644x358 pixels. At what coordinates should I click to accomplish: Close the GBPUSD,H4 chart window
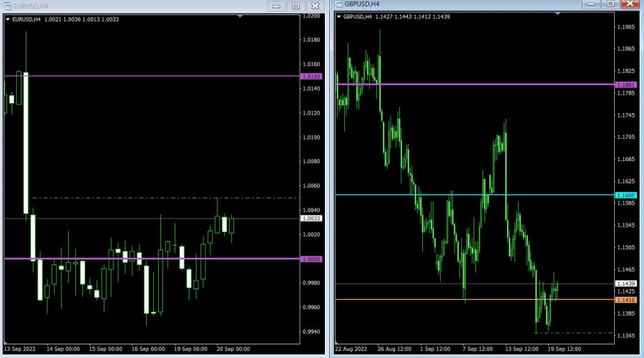630,4
